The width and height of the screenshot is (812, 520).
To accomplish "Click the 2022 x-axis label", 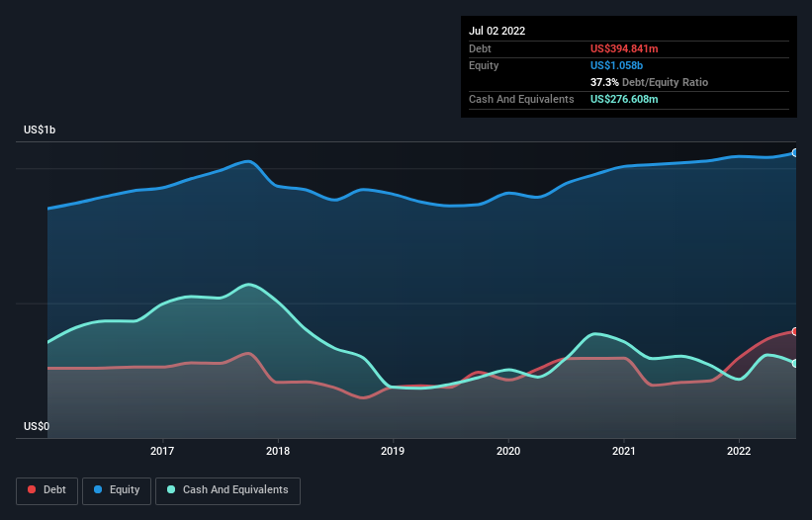I will tap(739, 451).
